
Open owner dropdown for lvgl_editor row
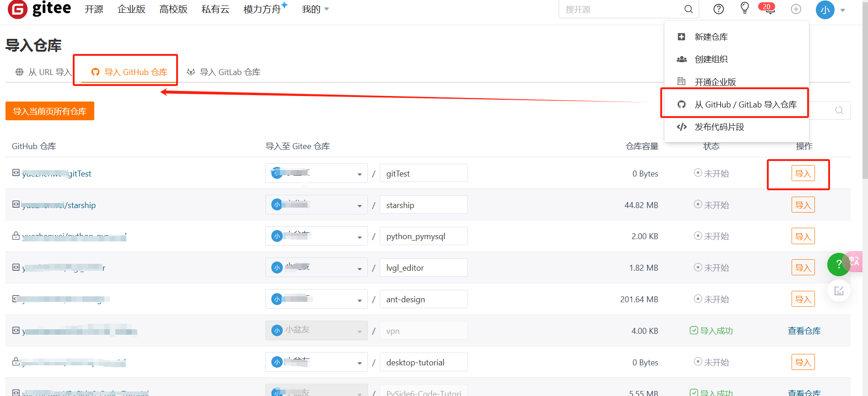click(316, 268)
